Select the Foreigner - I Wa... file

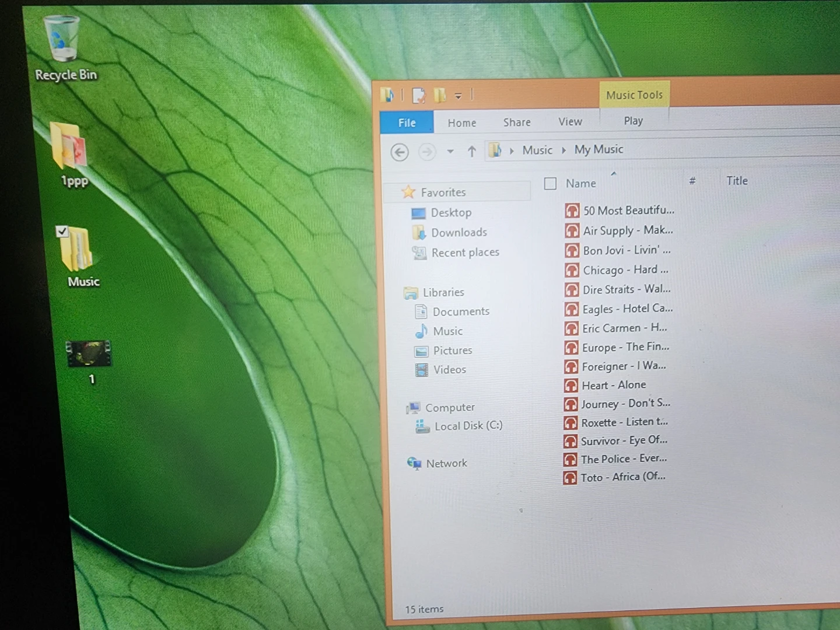(615, 366)
